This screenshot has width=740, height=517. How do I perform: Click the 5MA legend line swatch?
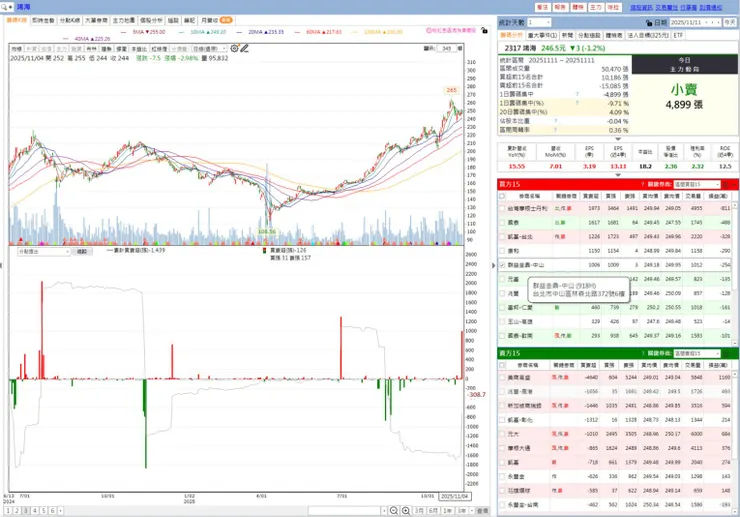click(124, 32)
